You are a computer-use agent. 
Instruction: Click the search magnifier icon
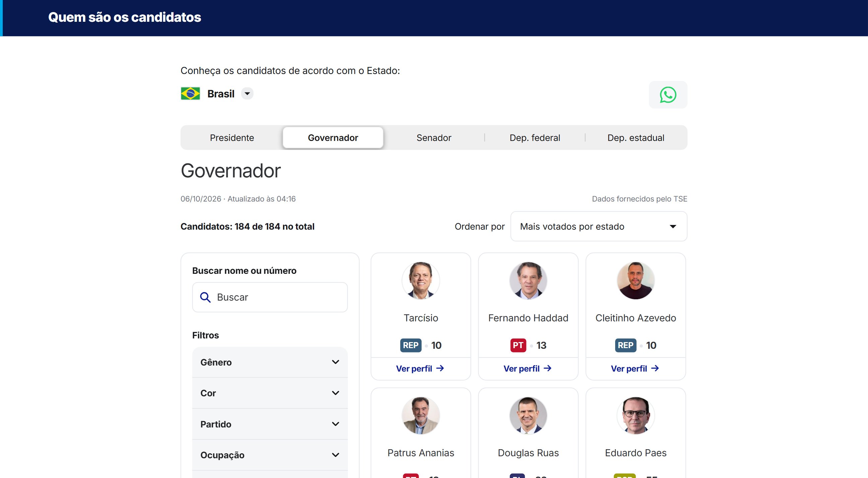point(205,297)
